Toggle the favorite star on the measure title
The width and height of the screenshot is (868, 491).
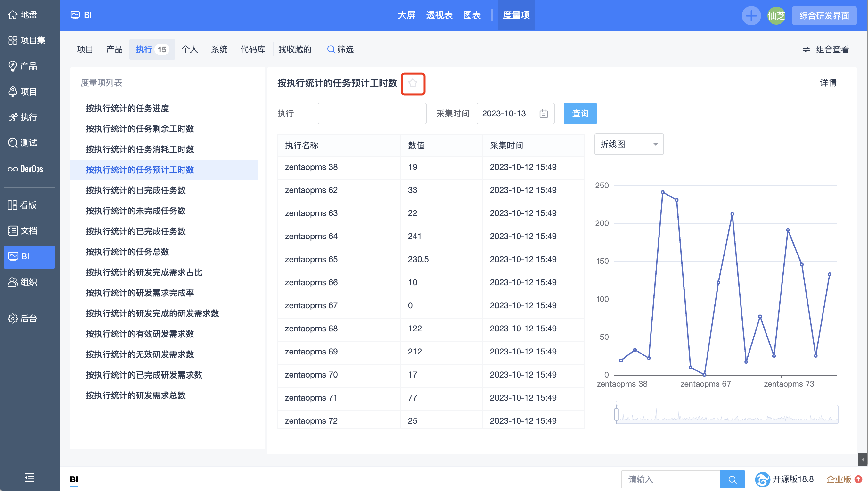point(413,83)
